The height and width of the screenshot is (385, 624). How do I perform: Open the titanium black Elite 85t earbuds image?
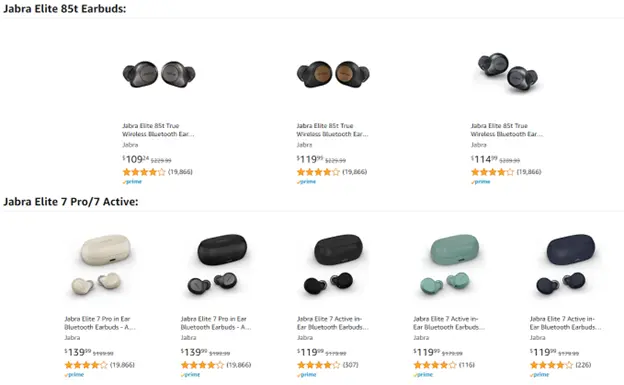[159, 74]
